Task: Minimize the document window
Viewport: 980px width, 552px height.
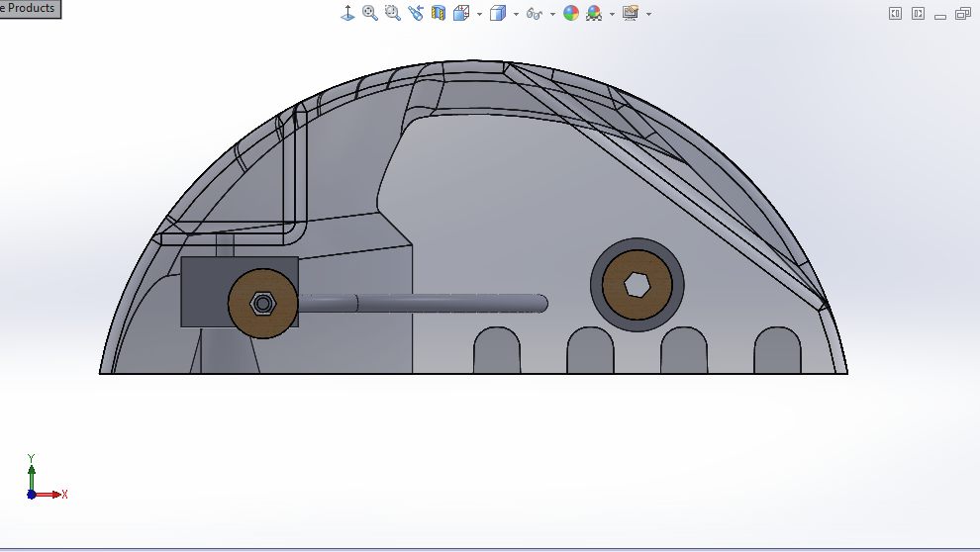Action: (940, 16)
